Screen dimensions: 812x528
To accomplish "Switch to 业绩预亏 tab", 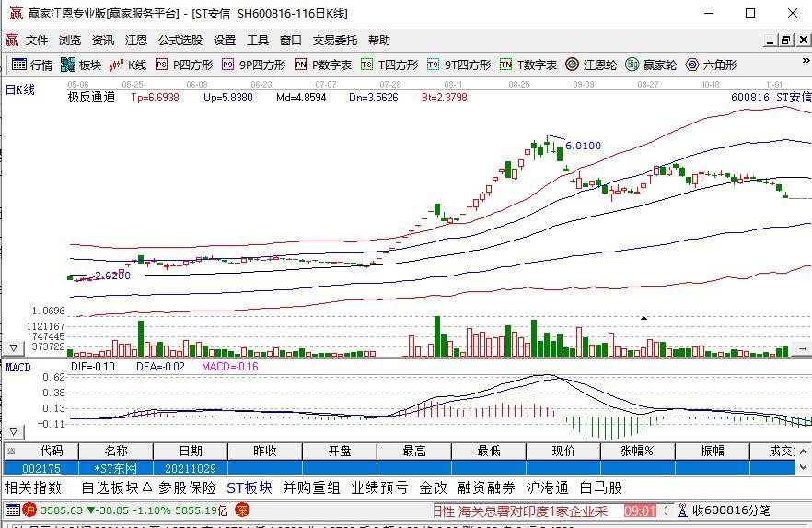I will [379, 487].
